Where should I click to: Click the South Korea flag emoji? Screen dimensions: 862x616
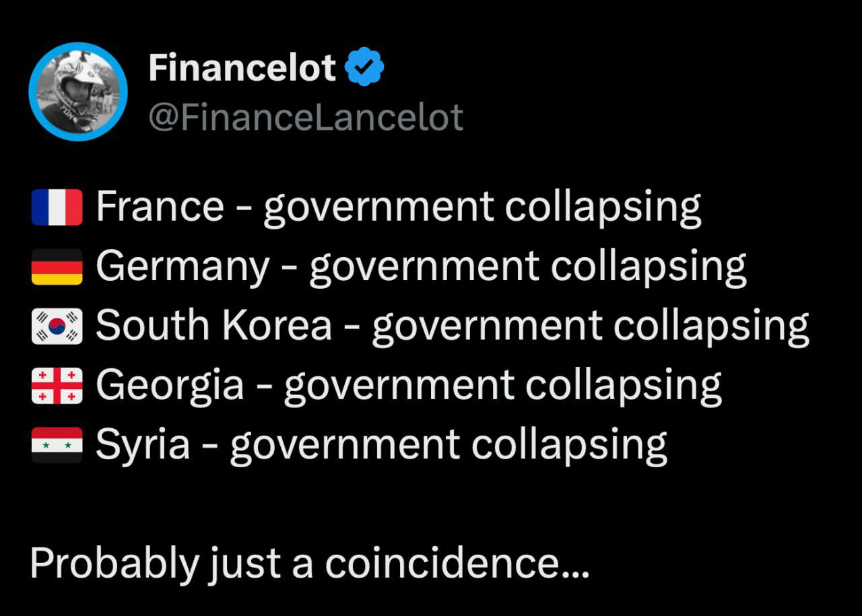coord(57,327)
